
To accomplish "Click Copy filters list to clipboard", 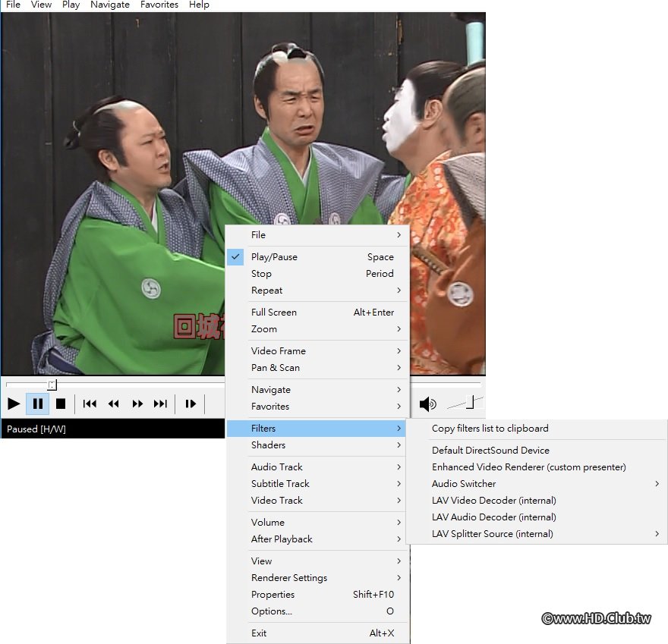I will click(537, 429).
